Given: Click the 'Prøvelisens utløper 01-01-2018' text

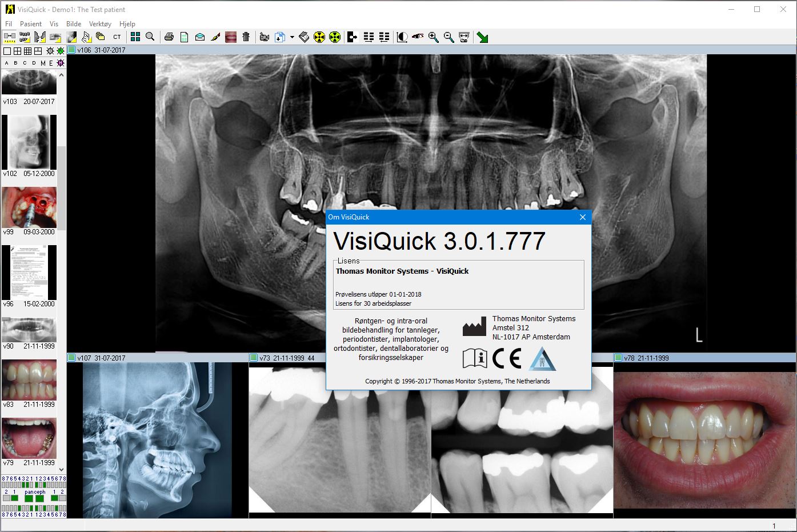Looking at the screenshot, I should [x=378, y=294].
